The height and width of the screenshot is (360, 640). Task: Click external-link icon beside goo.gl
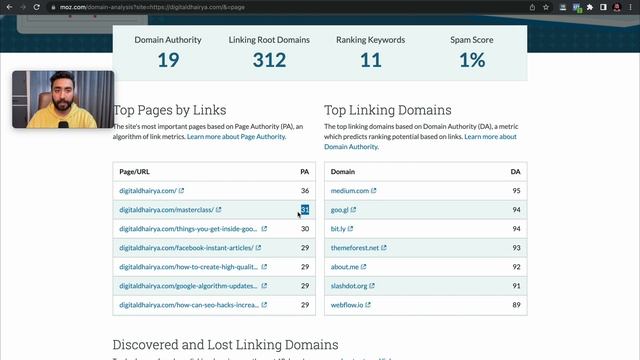tap(353, 209)
